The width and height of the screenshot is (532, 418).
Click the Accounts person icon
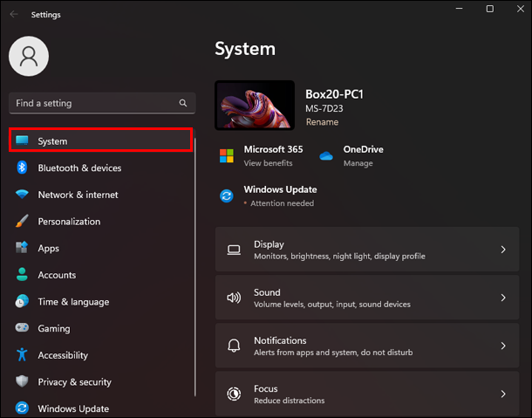click(22, 275)
